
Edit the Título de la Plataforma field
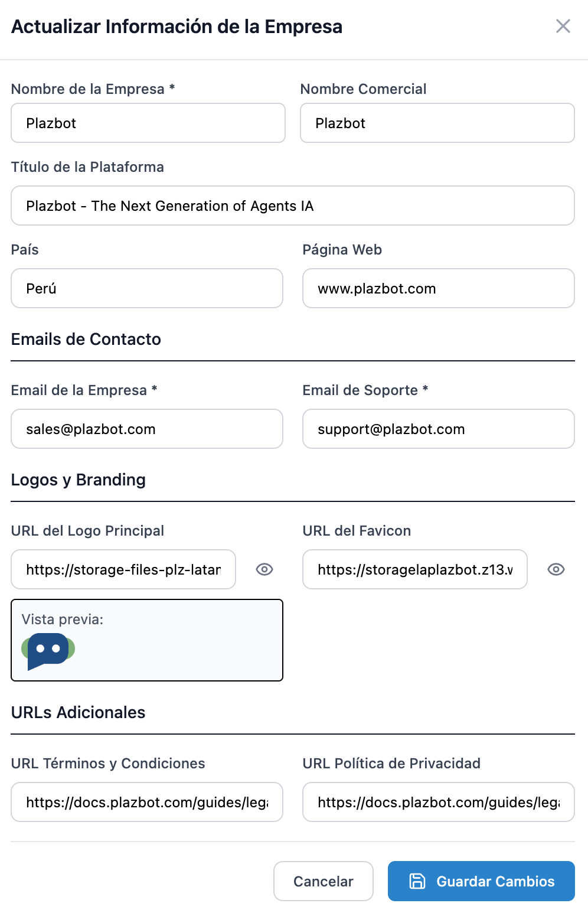[x=293, y=206]
